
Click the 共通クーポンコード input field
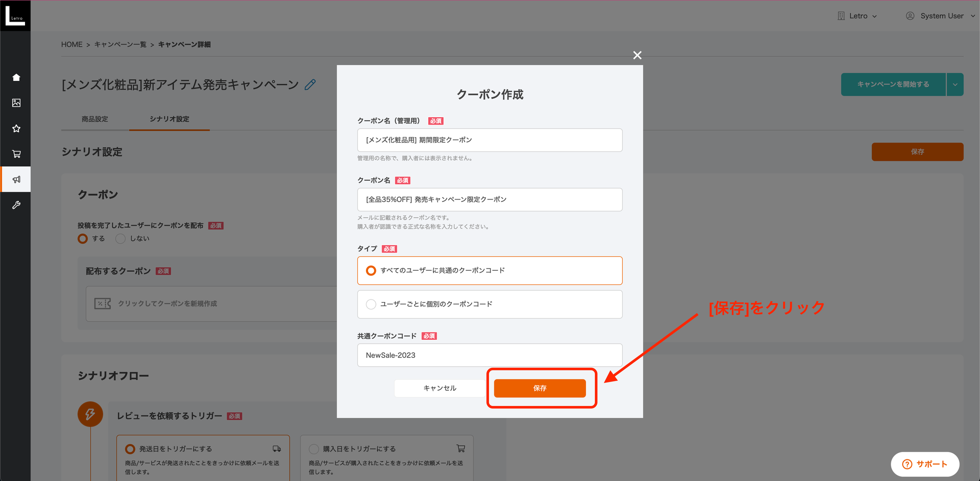[490, 355]
